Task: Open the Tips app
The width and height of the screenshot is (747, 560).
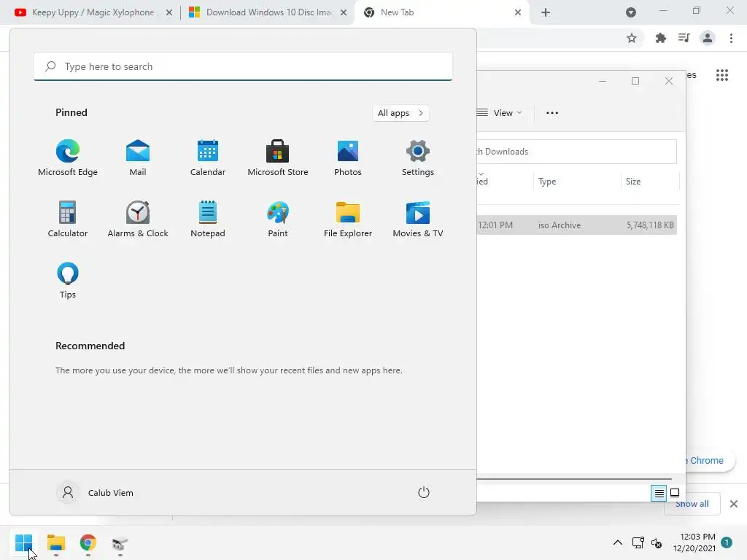Action: tap(68, 280)
